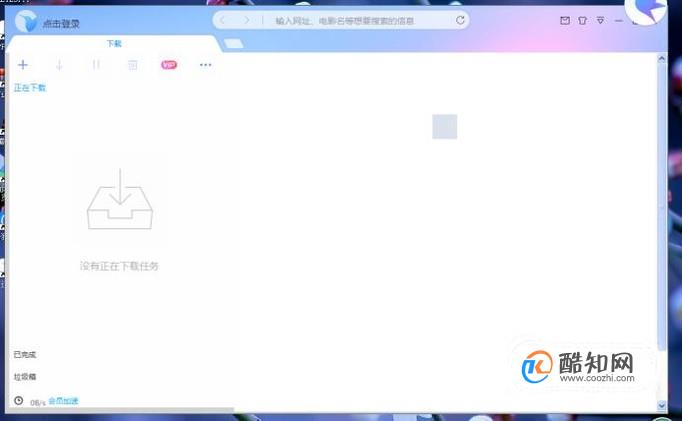Click the clock schedule icon

click(18, 400)
